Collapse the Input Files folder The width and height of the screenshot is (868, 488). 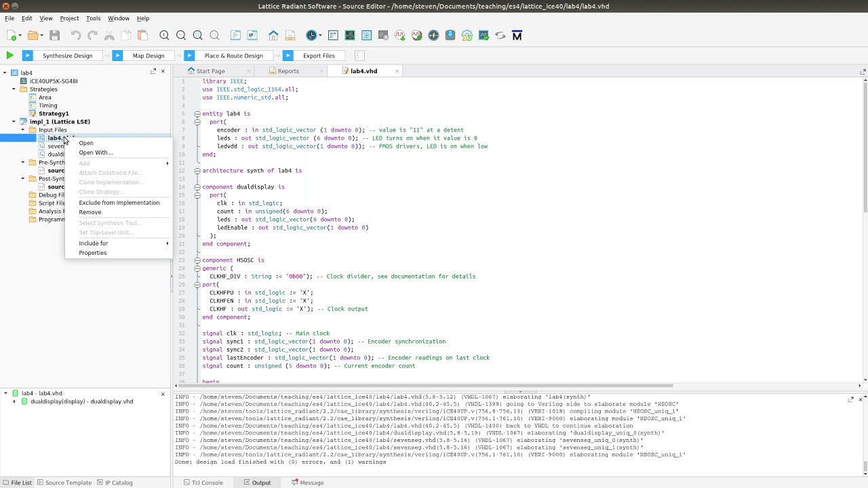(x=22, y=129)
